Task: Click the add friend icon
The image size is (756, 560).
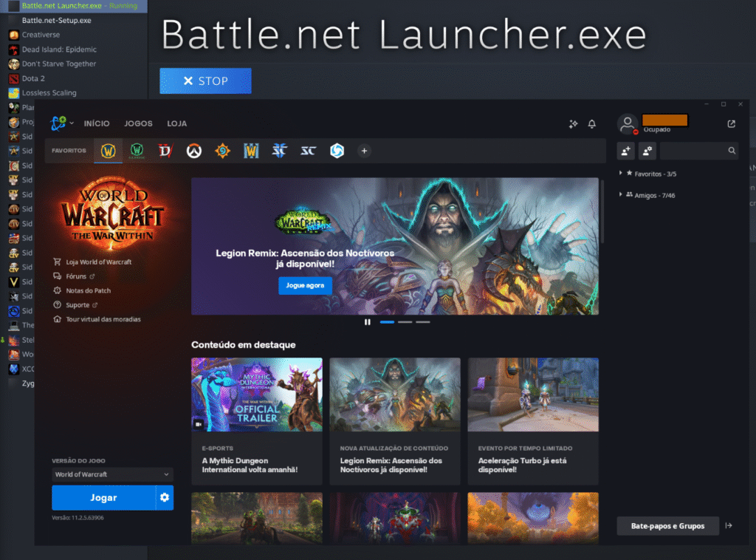Action: pos(625,151)
